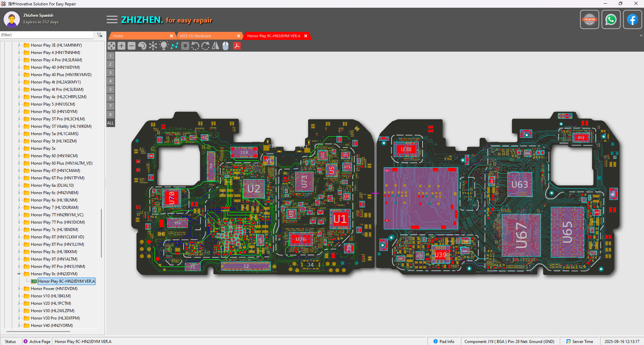The width and height of the screenshot is (644, 345).
Task: Rotate board counter-clockwise
Action: [x=195, y=46]
